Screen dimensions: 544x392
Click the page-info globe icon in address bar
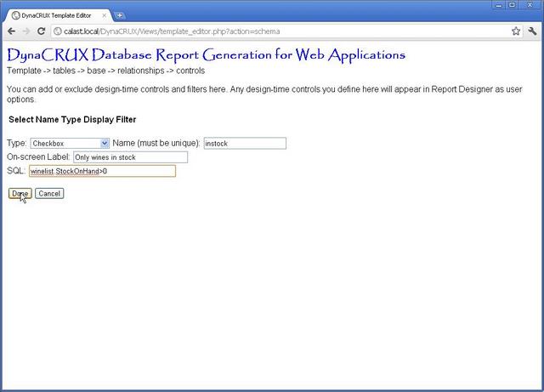click(x=58, y=31)
